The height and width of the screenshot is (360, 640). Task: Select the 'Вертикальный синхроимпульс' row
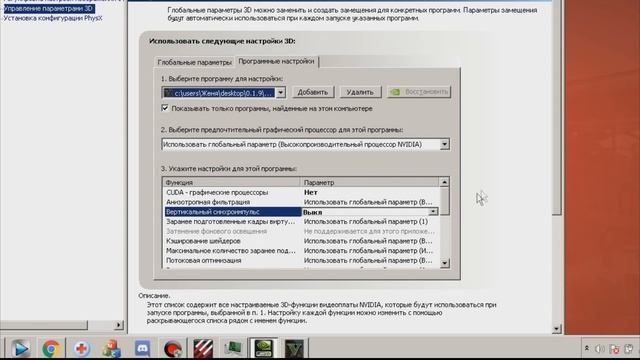tap(301, 212)
